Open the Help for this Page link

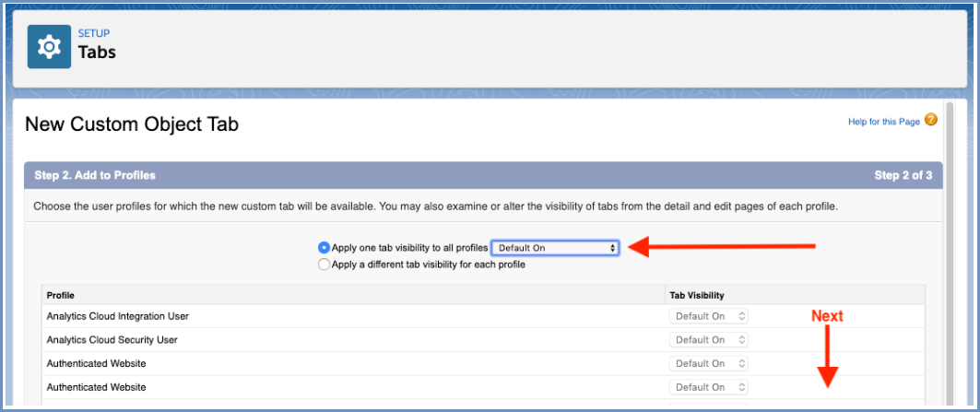coord(884,122)
